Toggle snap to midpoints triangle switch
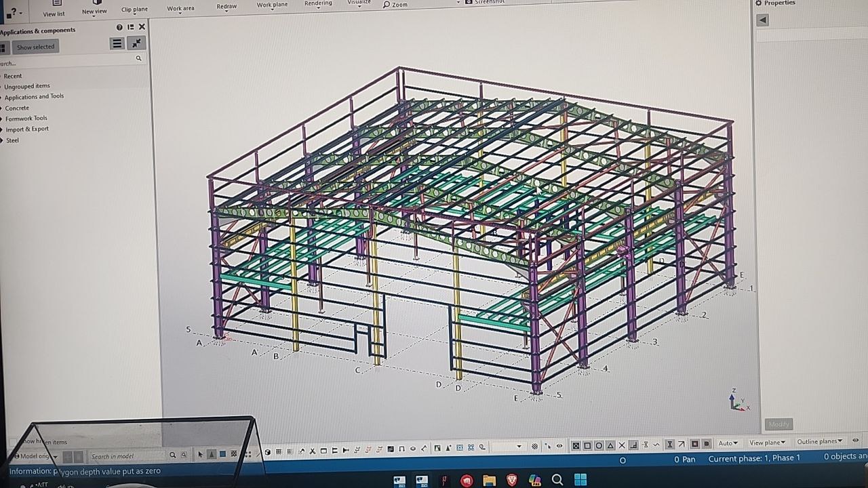Image resolution: width=868 pixels, height=488 pixels. pos(610,445)
